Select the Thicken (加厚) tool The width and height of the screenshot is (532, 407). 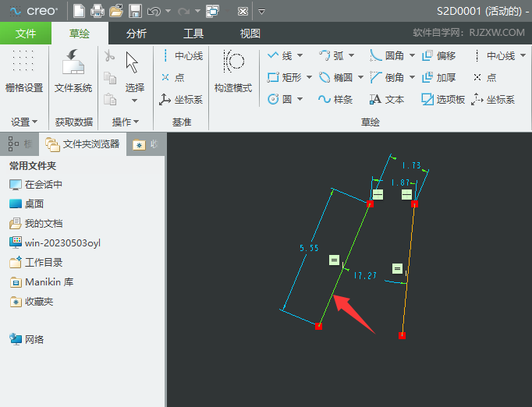coord(438,78)
